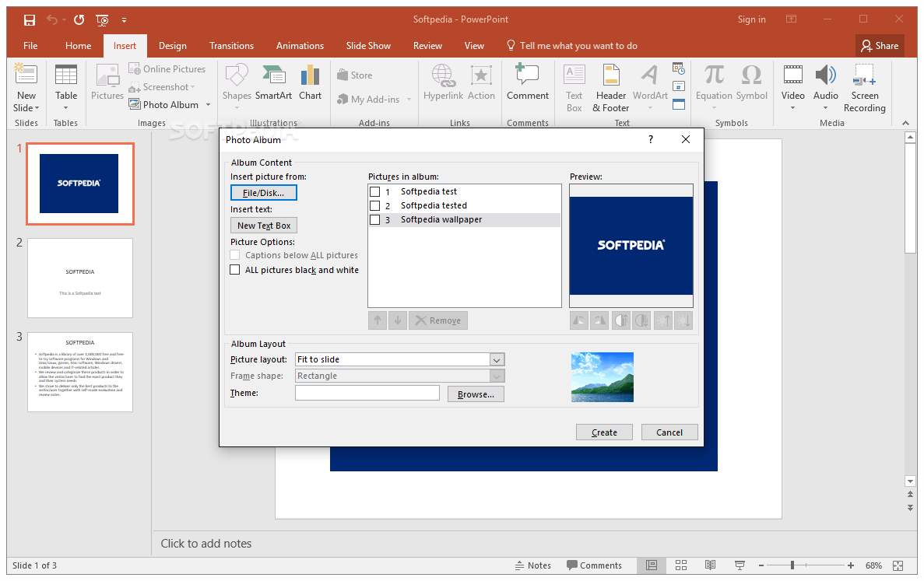Click Header & Footer in the ribbon

pos(611,89)
